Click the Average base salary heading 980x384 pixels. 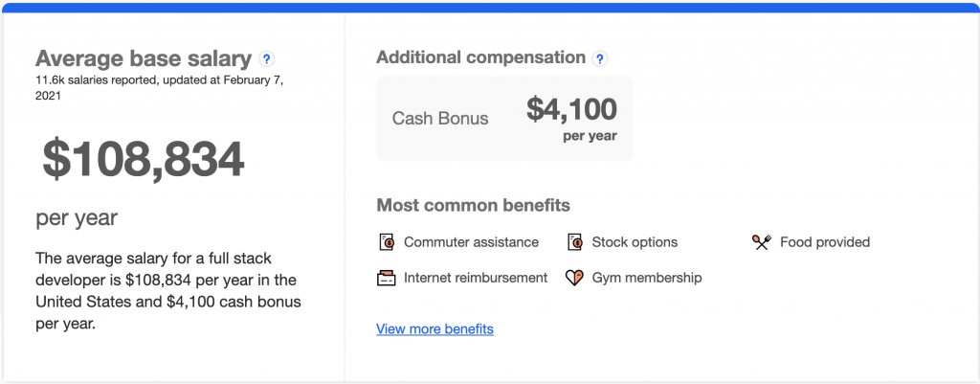pos(144,57)
